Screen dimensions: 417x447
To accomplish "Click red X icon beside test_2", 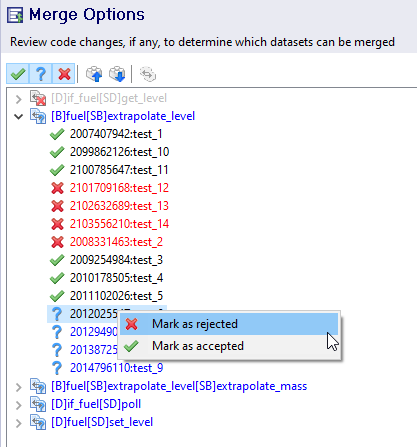I will tap(57, 242).
